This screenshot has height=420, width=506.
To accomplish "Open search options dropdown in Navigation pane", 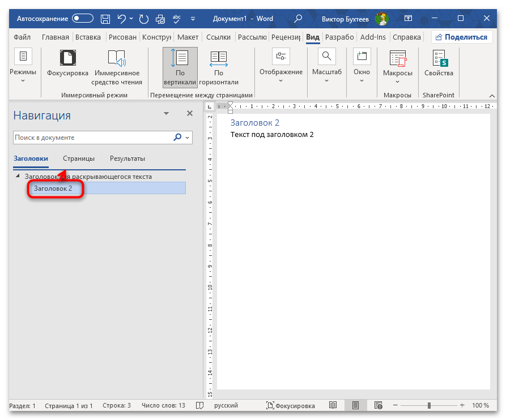I will (x=188, y=138).
